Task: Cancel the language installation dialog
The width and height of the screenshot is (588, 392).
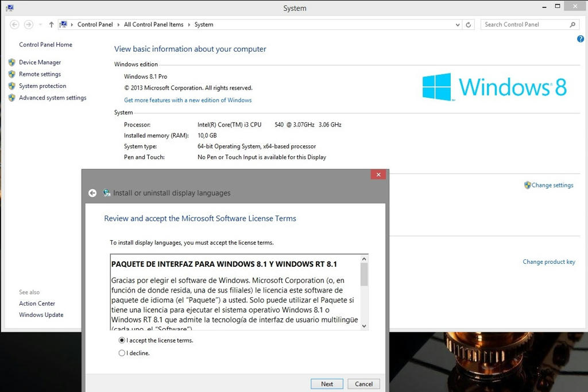Action: pos(363,384)
